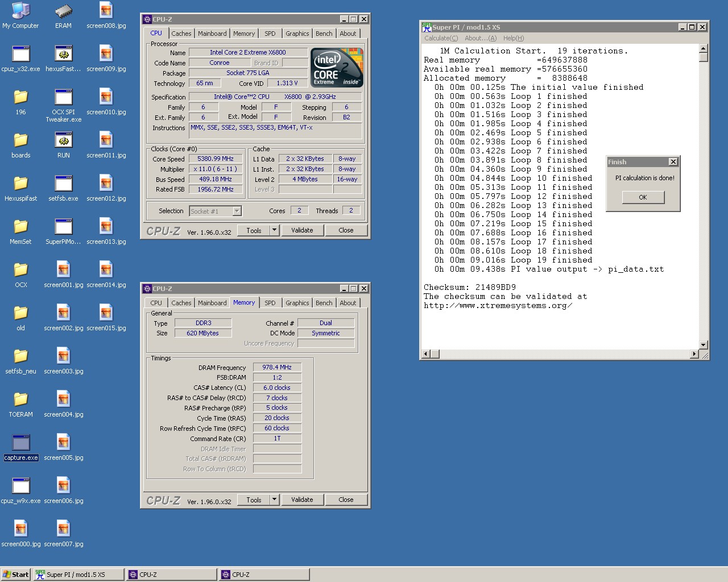Click Close button in top CPU-Z window
728x582 pixels.
coord(346,230)
